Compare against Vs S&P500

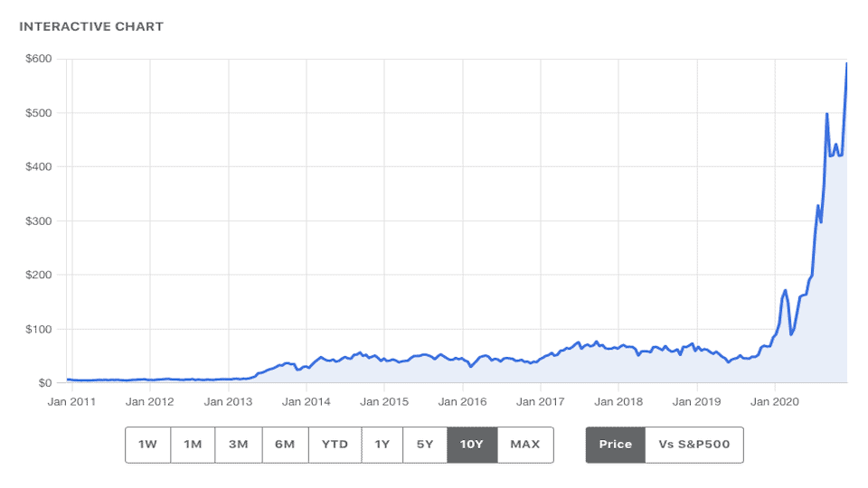coord(693,445)
